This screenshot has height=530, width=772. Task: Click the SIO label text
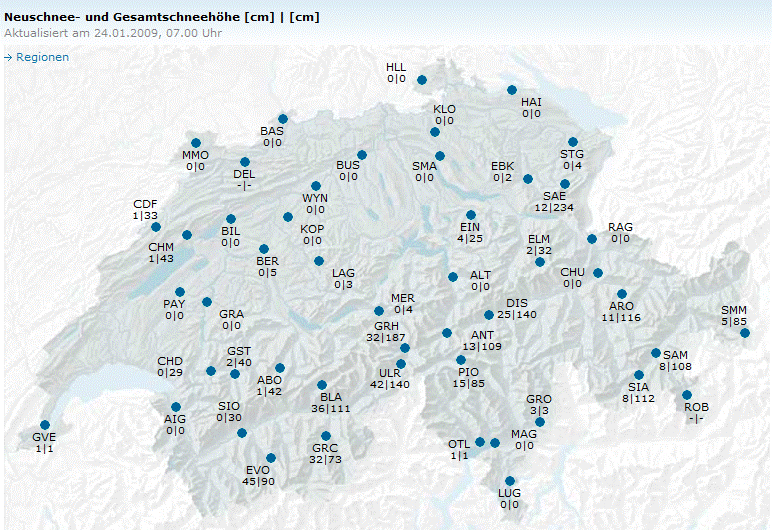(x=229, y=406)
